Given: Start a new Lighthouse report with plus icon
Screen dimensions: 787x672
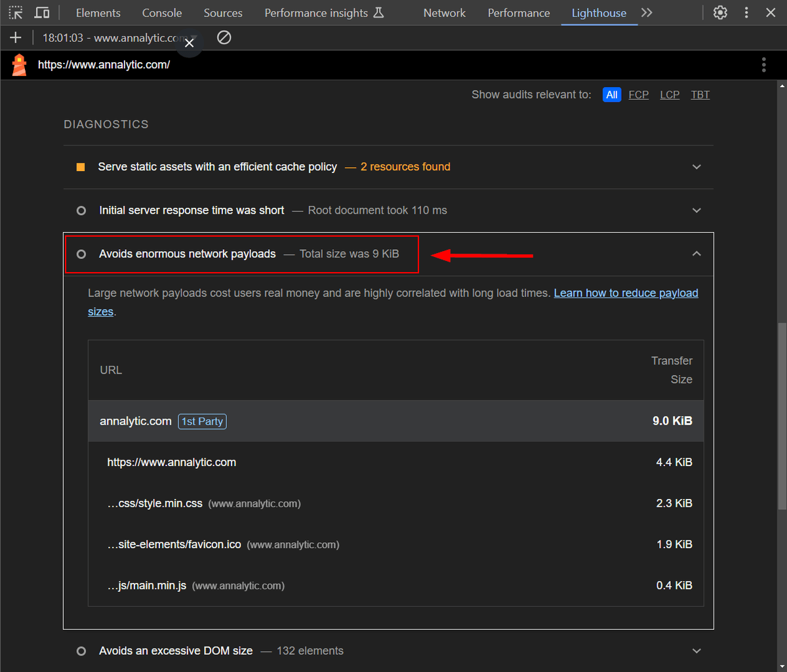Looking at the screenshot, I should (x=16, y=38).
